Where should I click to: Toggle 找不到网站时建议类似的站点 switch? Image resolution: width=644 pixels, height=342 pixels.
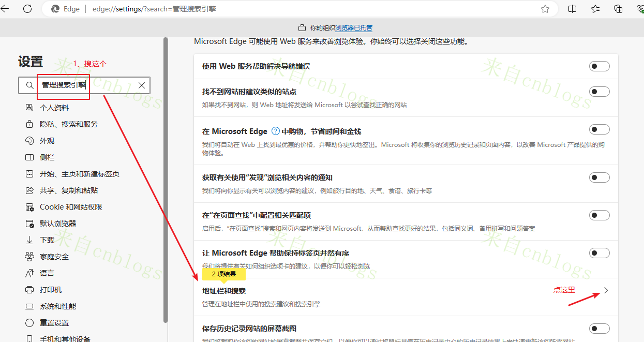click(598, 91)
